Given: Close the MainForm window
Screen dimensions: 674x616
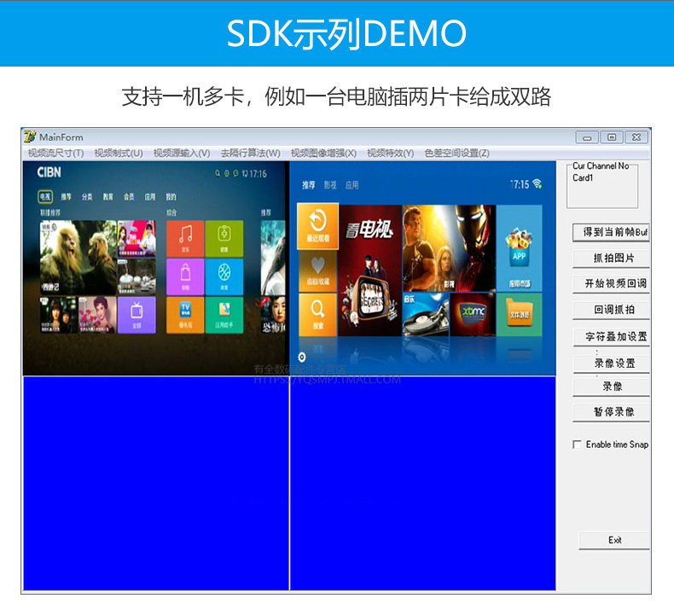Looking at the screenshot, I should 636,137.
